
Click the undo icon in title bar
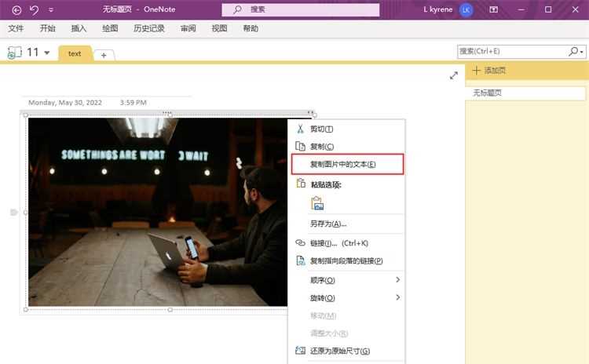click(34, 9)
